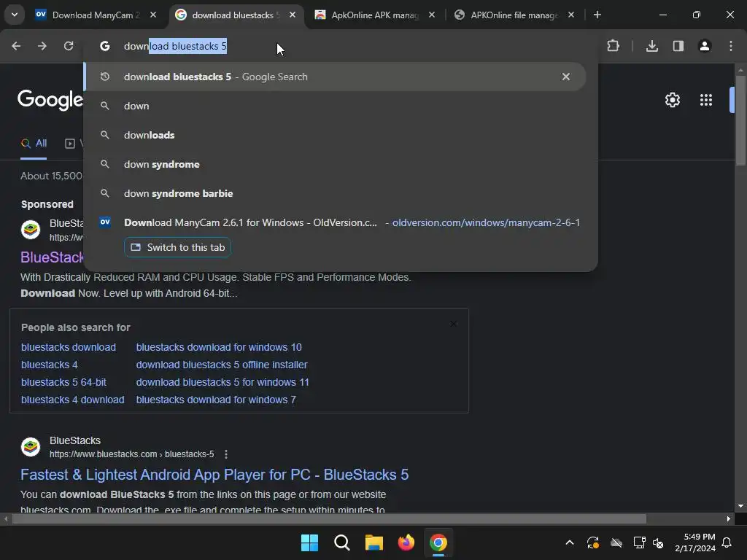The width and height of the screenshot is (747, 560).
Task: Go back to the previous page
Action: 16,46
